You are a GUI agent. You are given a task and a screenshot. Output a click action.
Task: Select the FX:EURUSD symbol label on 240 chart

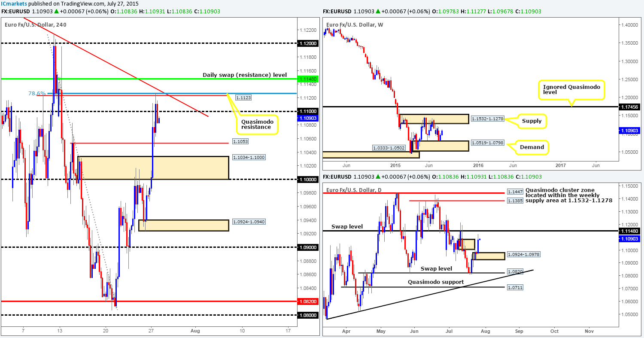(x=16, y=11)
